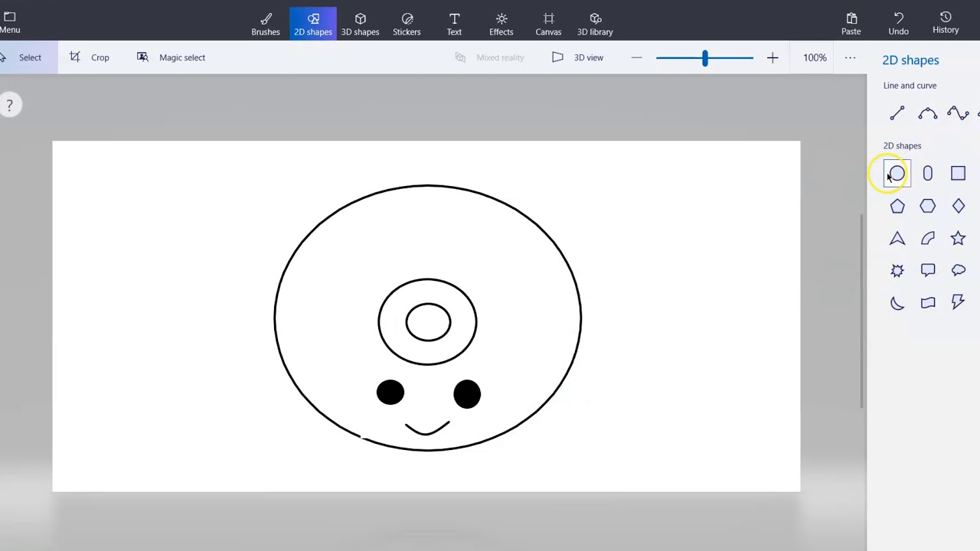Select the square speech bubble shape
The height and width of the screenshot is (551, 980).
click(928, 270)
